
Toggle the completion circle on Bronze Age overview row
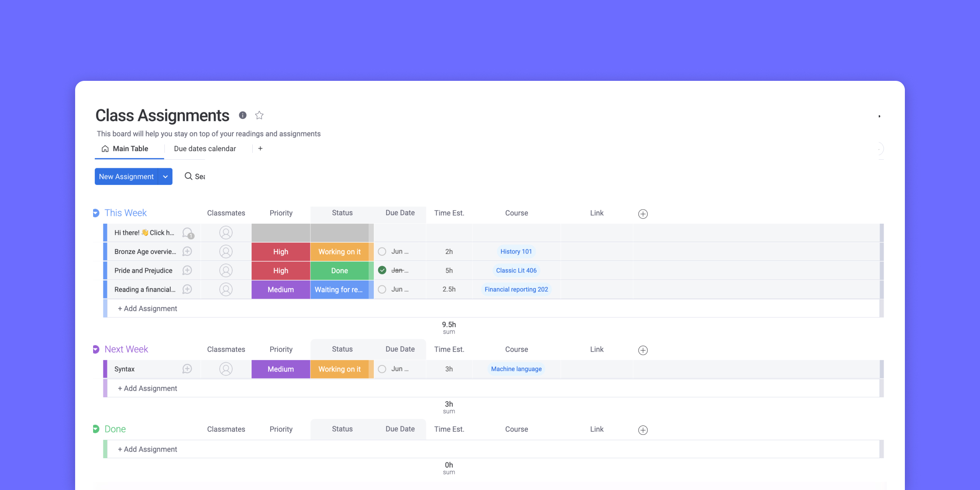click(x=382, y=251)
